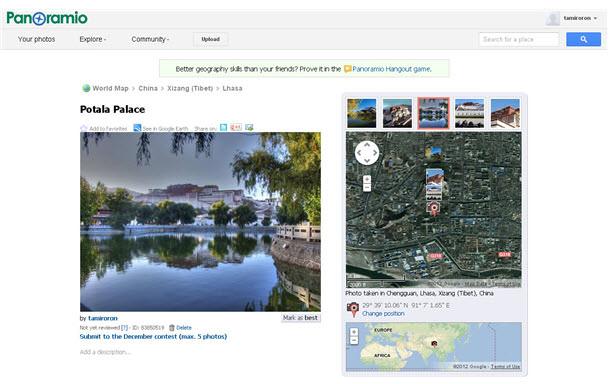Click the red-roofed palace photo marker on map

(x=435, y=176)
